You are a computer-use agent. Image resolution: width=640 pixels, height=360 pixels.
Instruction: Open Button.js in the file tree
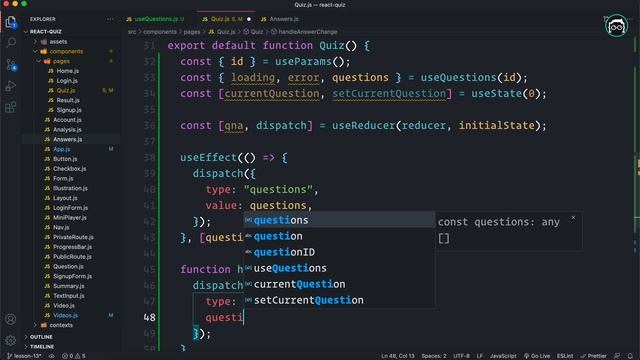pos(65,159)
